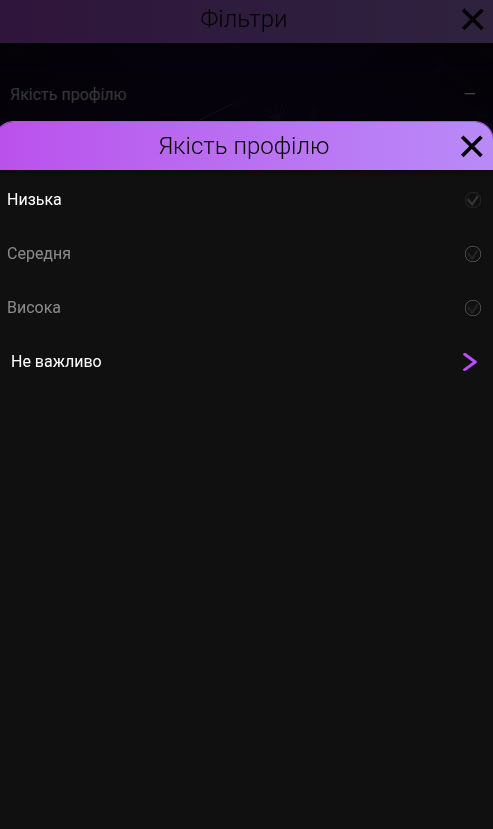Viewport: 493px width, 829px height.
Task: Select the Висока quality label
Action: pos(34,307)
